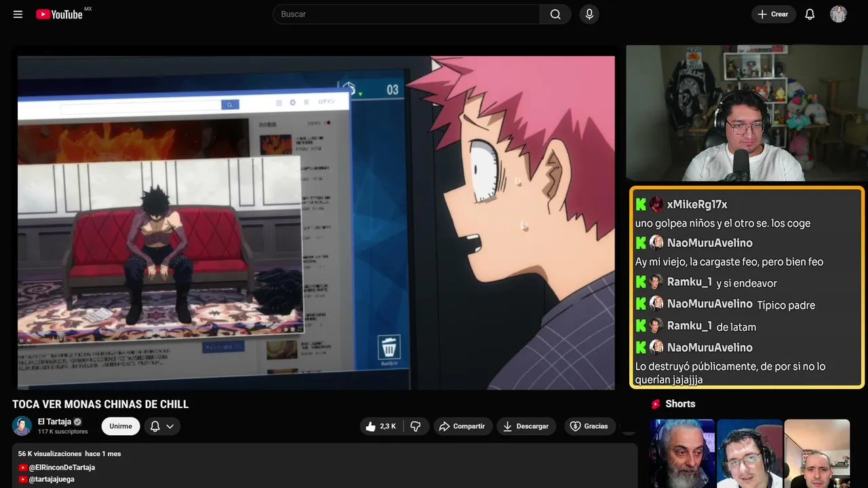Viewport: 868px width, 488px height.
Task: Click the Unirme membership button
Action: [x=121, y=426]
